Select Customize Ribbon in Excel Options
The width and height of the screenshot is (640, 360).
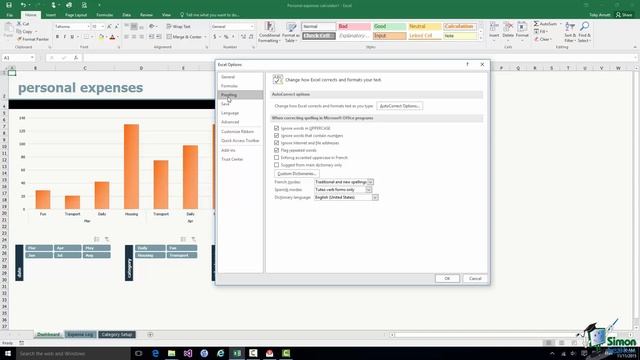(237, 131)
